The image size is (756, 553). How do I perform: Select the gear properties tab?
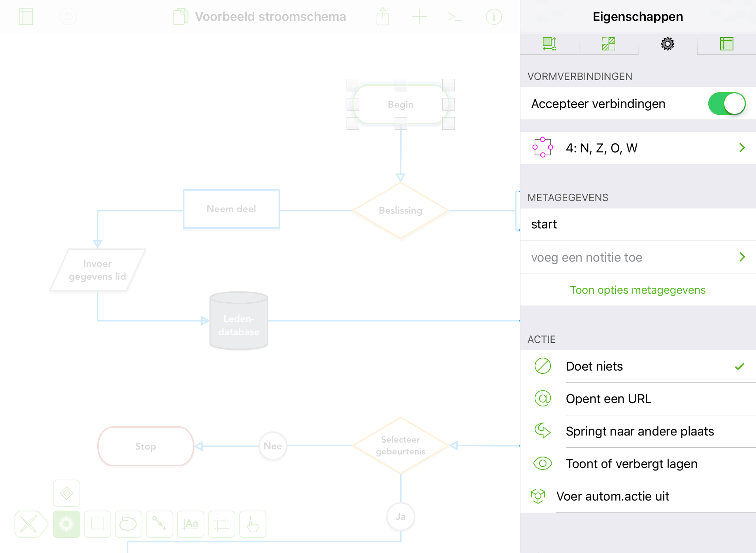point(667,44)
